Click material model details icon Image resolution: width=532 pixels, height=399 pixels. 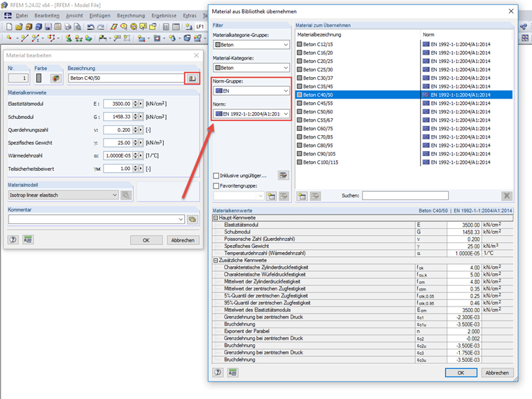point(126,195)
